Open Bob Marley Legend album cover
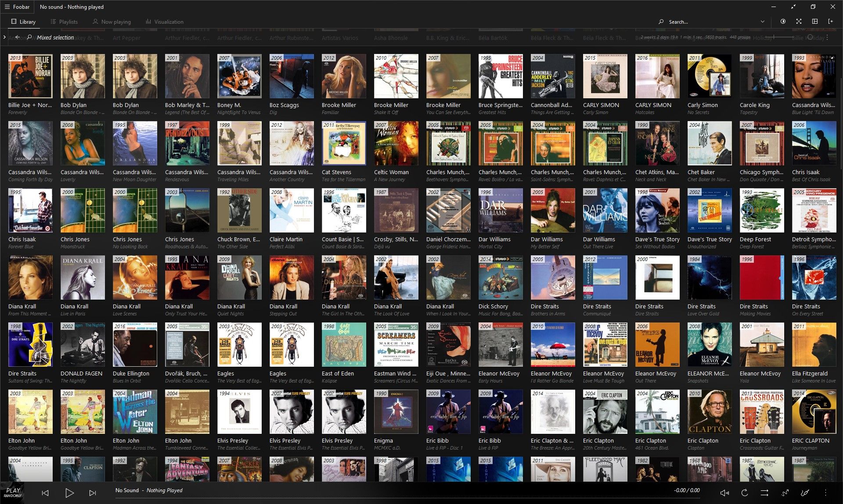Viewport: 843px width, 504px height. [187, 76]
